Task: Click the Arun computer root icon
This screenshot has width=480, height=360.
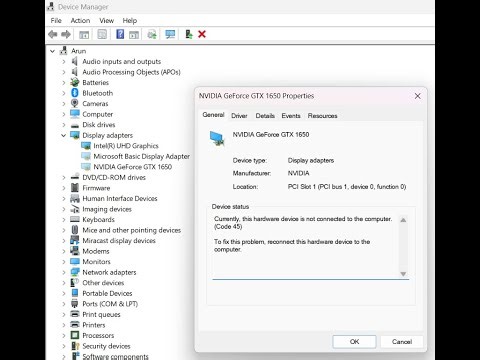Action: tap(63, 51)
